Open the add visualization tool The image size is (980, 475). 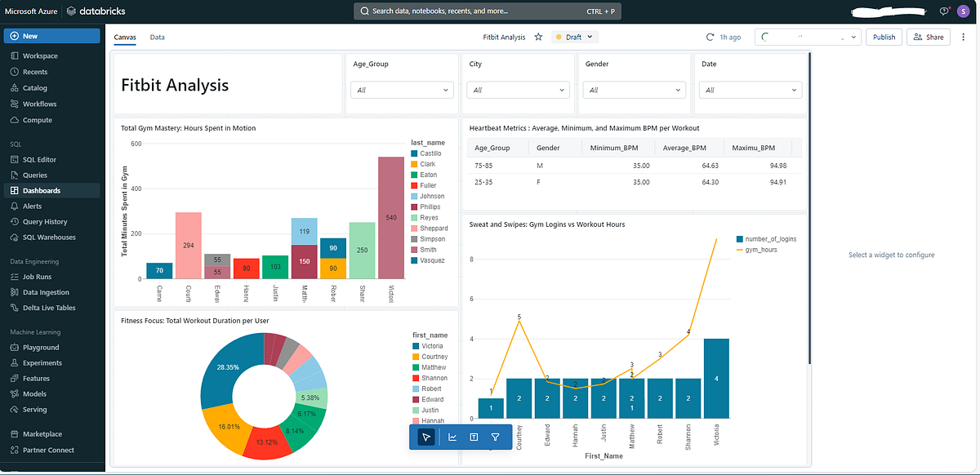coord(452,437)
